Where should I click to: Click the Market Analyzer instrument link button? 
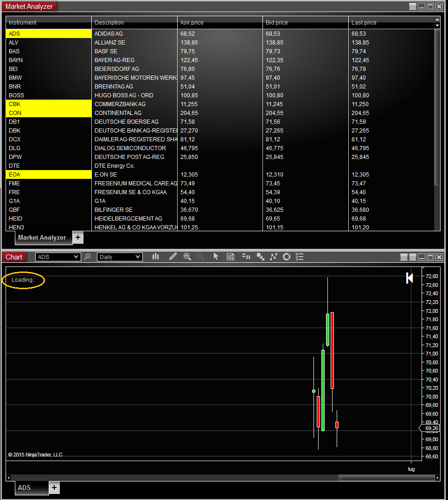413,6
